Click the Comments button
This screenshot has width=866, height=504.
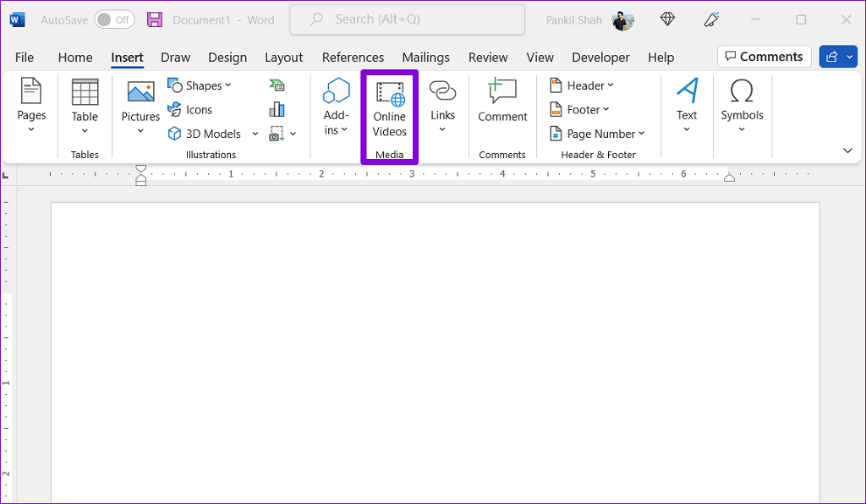pos(764,57)
